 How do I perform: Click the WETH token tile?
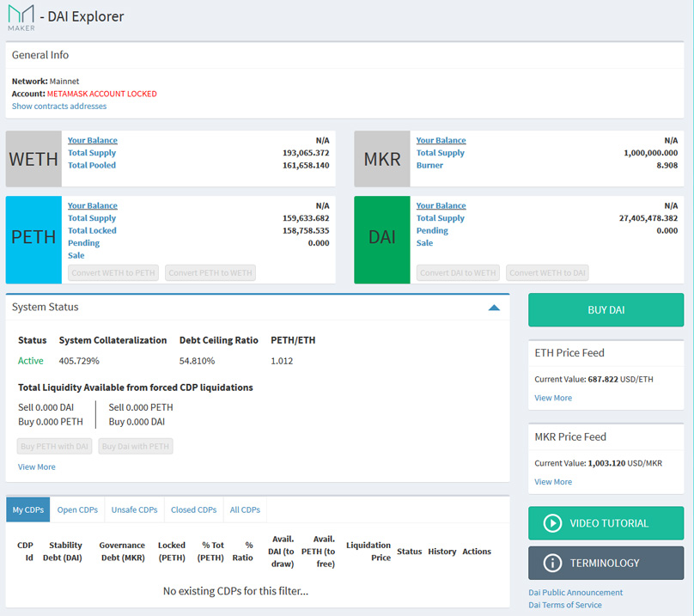point(33,159)
